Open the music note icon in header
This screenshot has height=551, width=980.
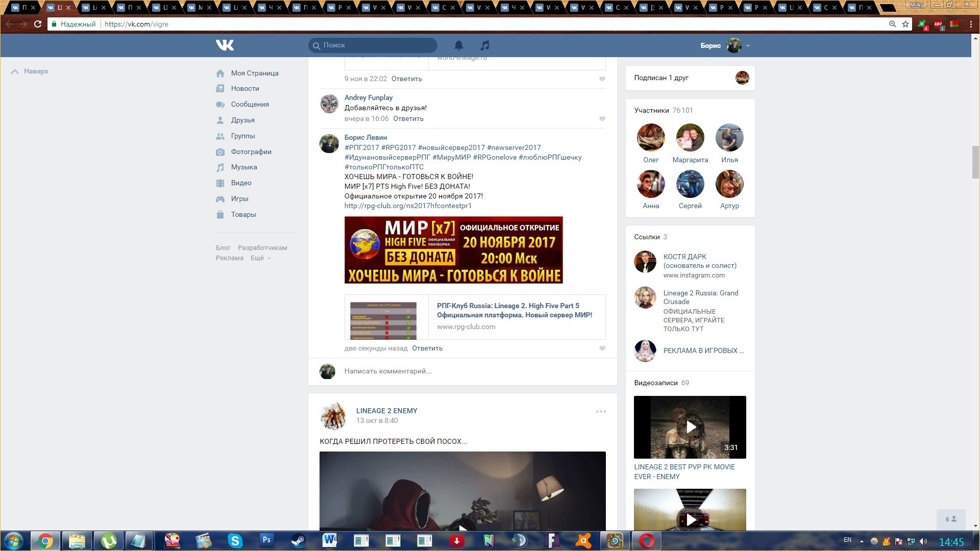pos(484,45)
